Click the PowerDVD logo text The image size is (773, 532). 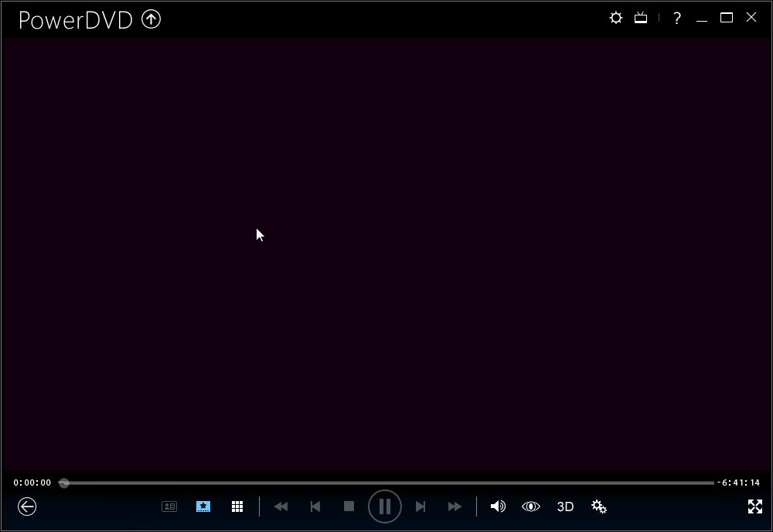(76, 20)
